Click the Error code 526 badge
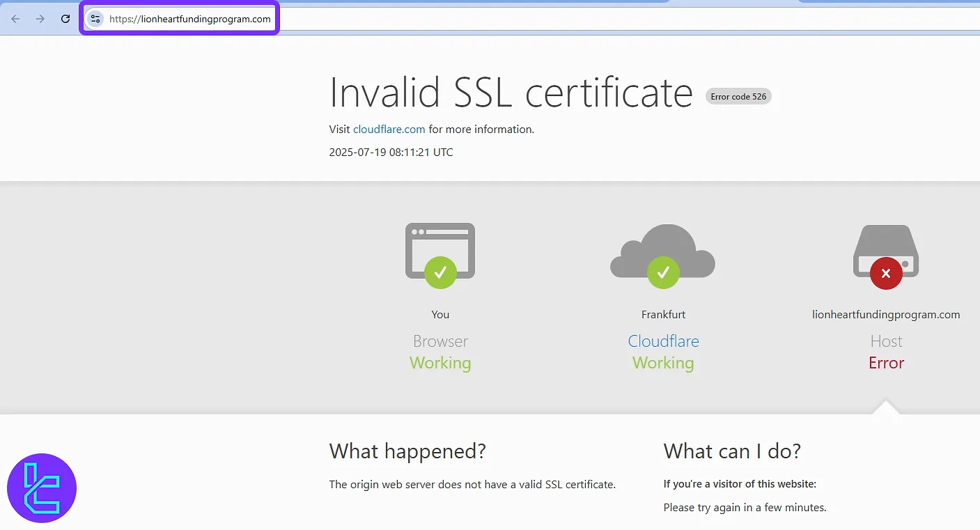 pyautogui.click(x=738, y=96)
